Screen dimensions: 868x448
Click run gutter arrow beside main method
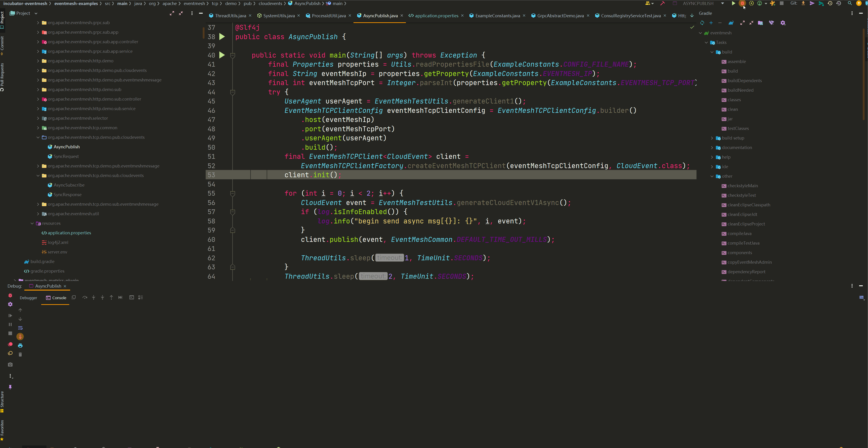tap(222, 55)
